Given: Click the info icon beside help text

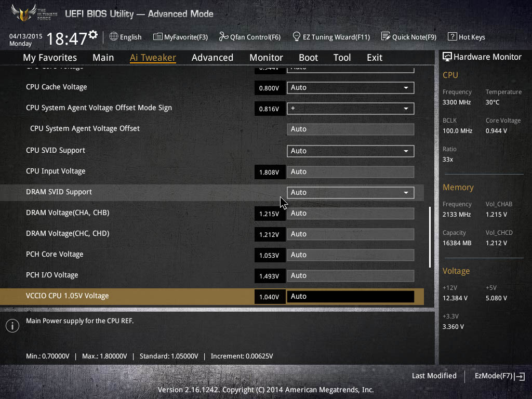Looking at the screenshot, I should pos(12,326).
